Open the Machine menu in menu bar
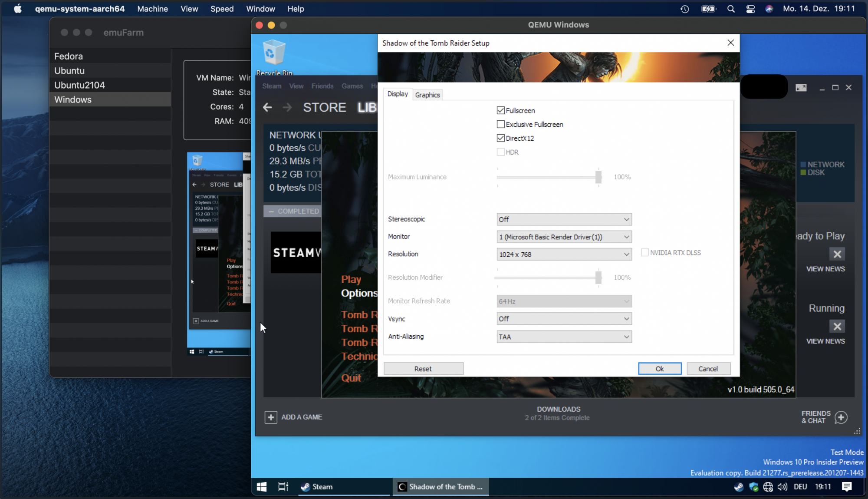Viewport: 868px width, 499px height. (152, 9)
